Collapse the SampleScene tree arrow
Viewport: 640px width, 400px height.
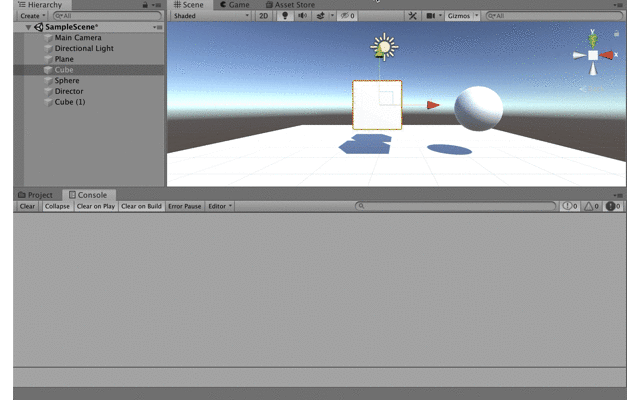[29, 27]
